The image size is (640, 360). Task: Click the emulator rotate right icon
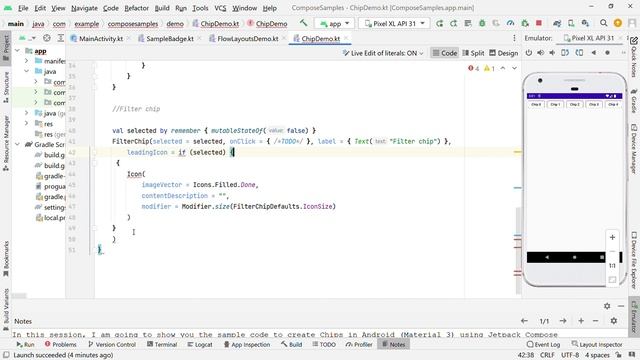click(x=579, y=53)
